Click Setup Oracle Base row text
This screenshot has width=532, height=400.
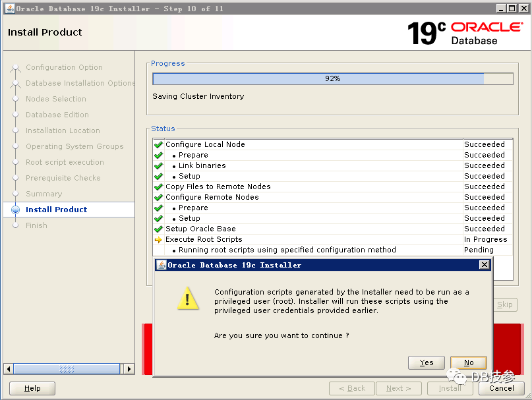[200, 228]
